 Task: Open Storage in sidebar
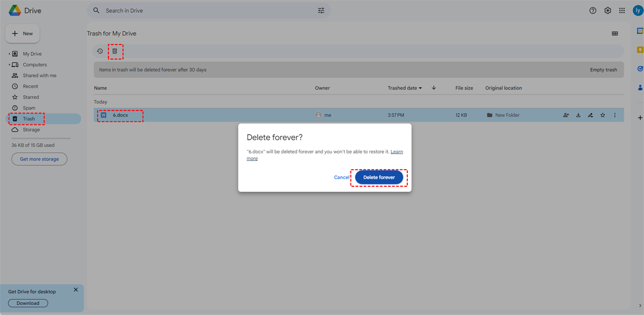(31, 130)
